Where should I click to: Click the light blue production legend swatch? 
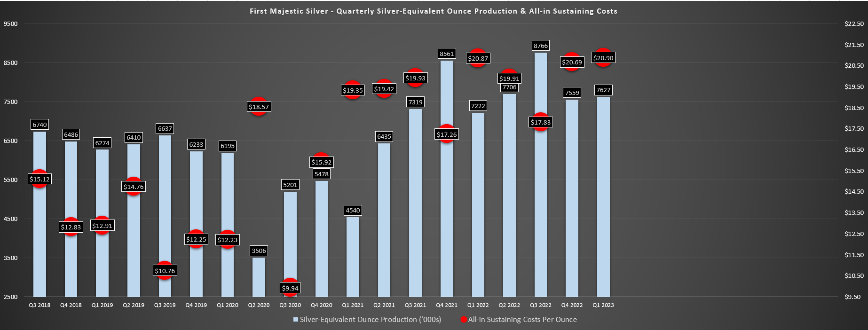pyautogui.click(x=296, y=320)
